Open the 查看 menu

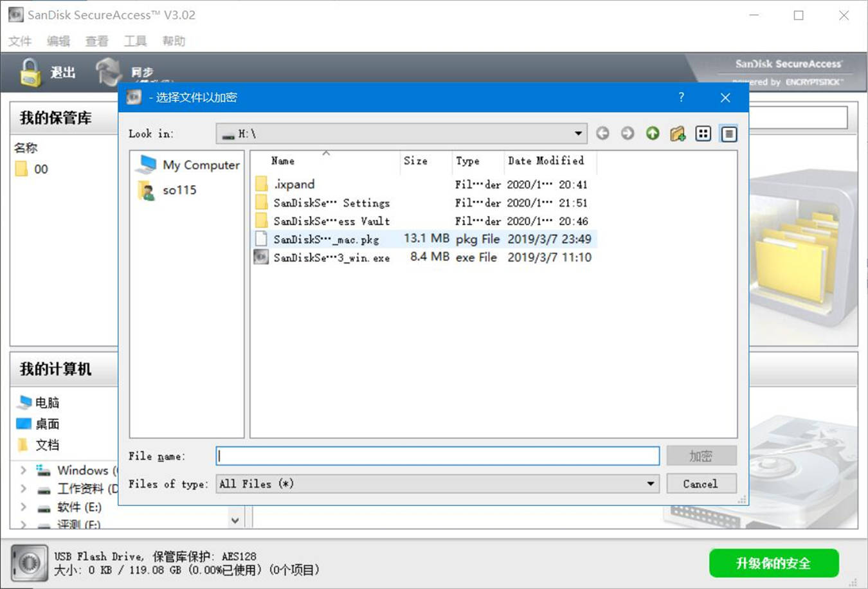coord(97,41)
